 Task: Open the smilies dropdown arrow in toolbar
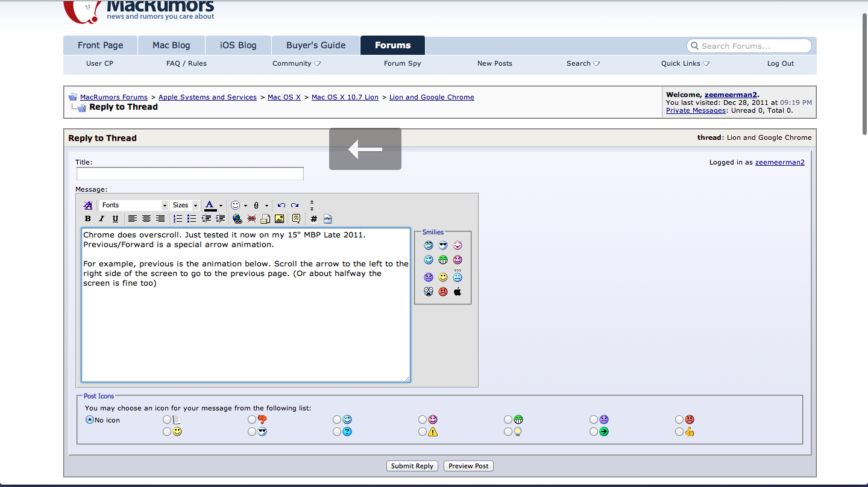click(x=245, y=205)
